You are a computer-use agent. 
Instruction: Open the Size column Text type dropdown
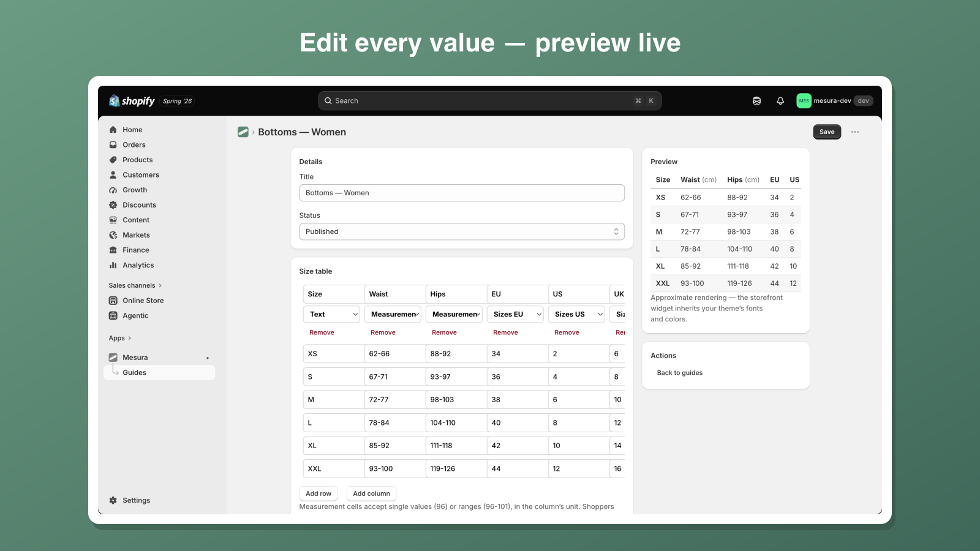(x=331, y=314)
